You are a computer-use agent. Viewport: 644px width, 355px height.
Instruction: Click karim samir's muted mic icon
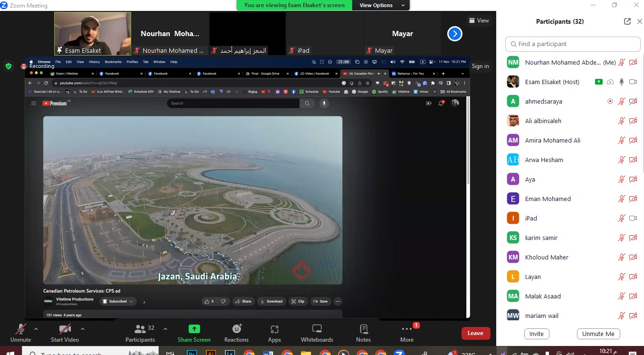click(x=621, y=238)
